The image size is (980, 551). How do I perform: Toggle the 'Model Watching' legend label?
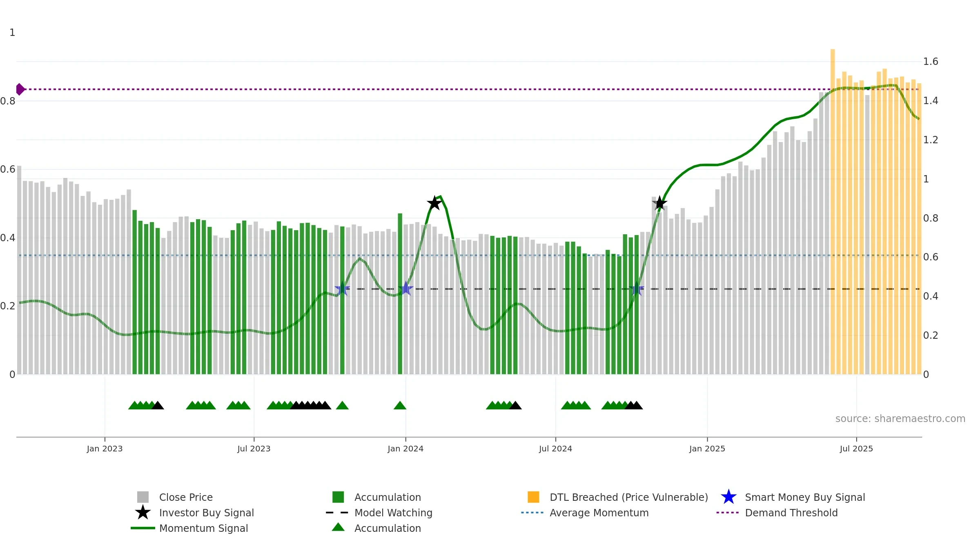[x=393, y=513]
